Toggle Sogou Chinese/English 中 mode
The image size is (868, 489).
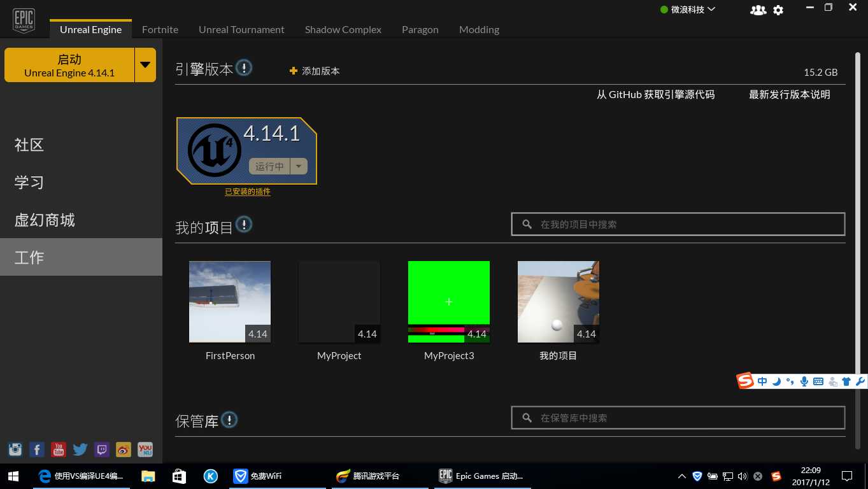[762, 381]
